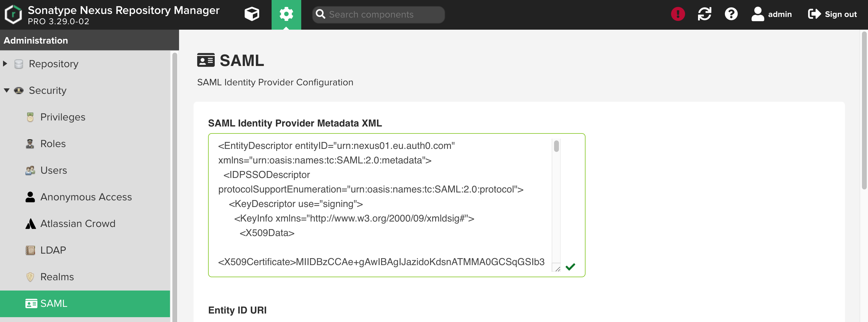
Task: Click the Administration gear icon
Action: [x=286, y=15]
